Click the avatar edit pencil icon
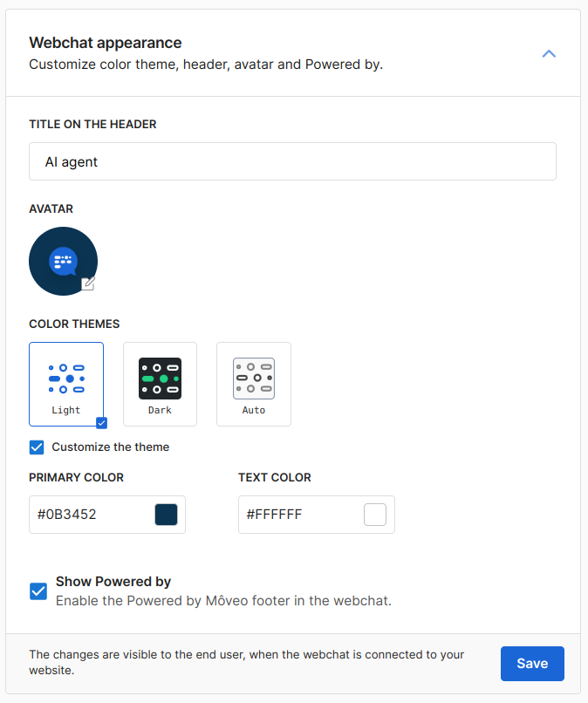Viewport: 588px width, 703px height. click(87, 283)
